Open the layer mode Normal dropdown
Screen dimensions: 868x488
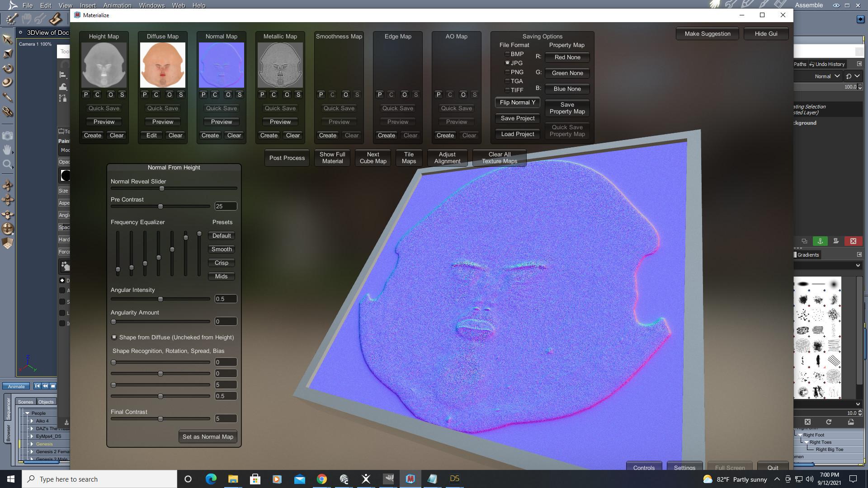pos(827,76)
